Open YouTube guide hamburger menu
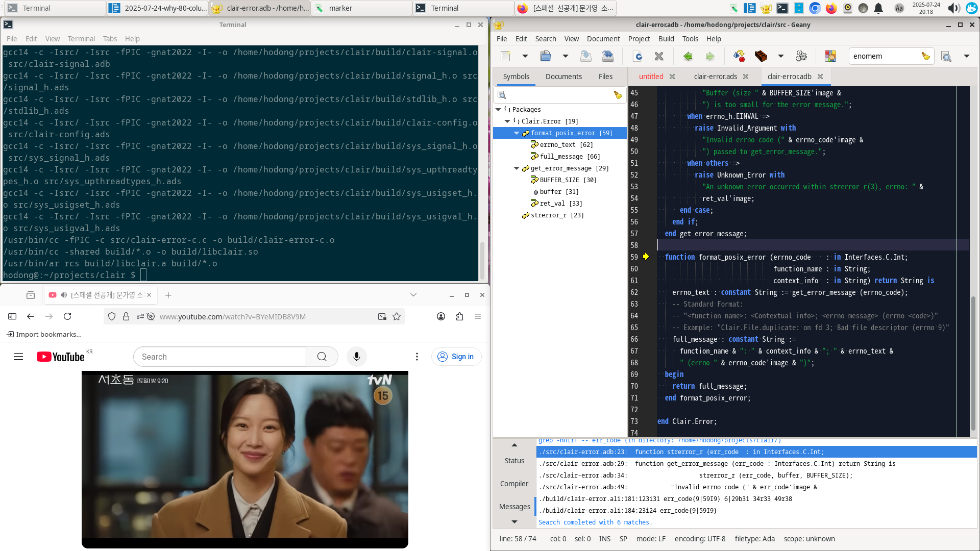 pos(18,357)
